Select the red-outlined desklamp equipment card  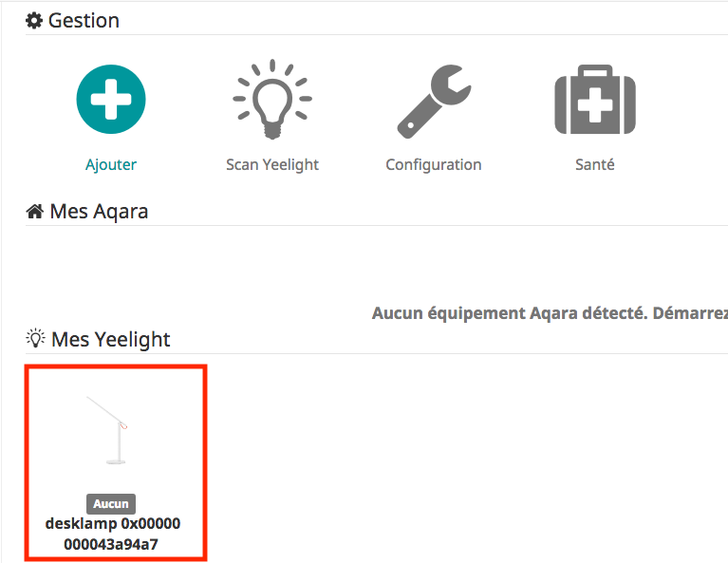click(x=116, y=462)
